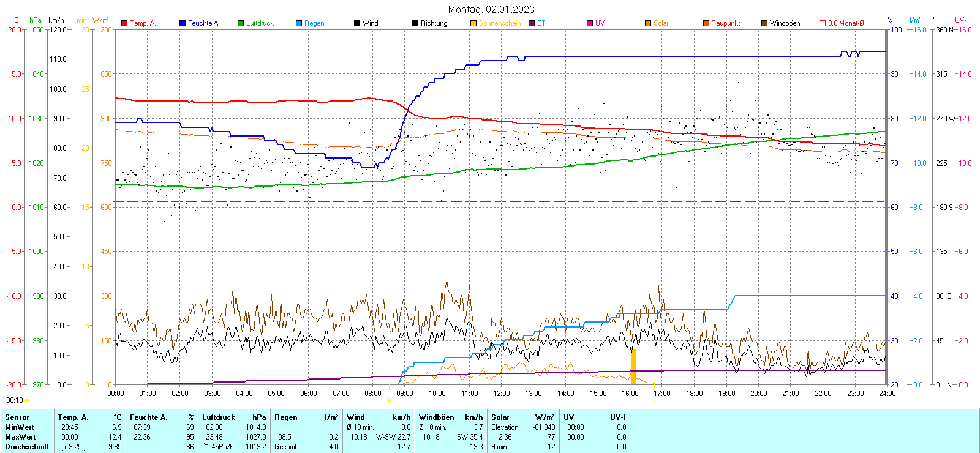Click the brown Windböen legend square
This screenshot has height=453, width=980.
(x=764, y=23)
